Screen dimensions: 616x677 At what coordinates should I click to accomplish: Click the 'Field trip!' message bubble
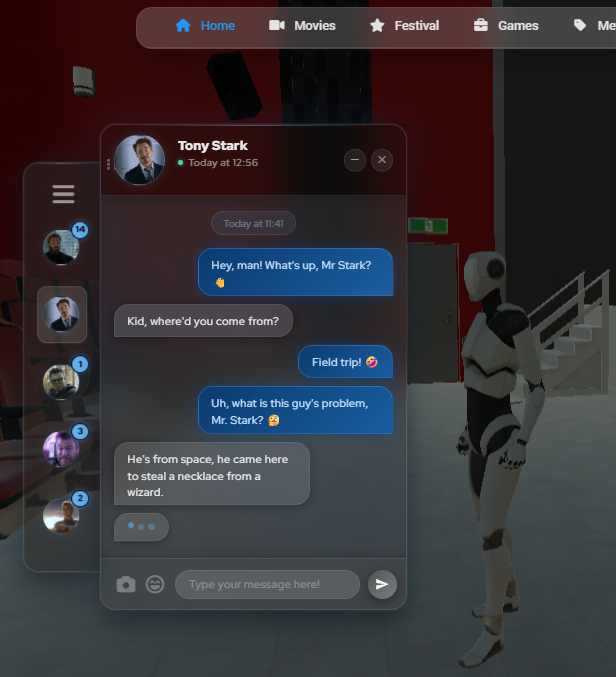click(345, 362)
